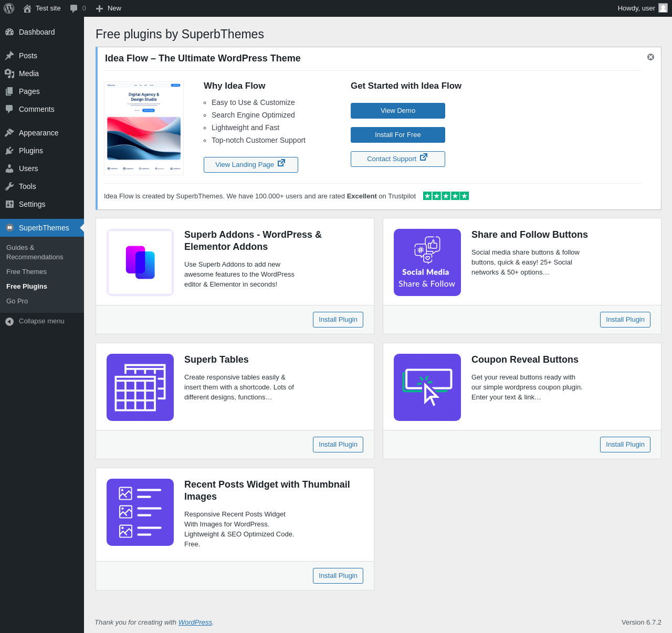This screenshot has height=633, width=672.
Task: Click the Trustpilot five-star rating
Action: click(x=446, y=196)
